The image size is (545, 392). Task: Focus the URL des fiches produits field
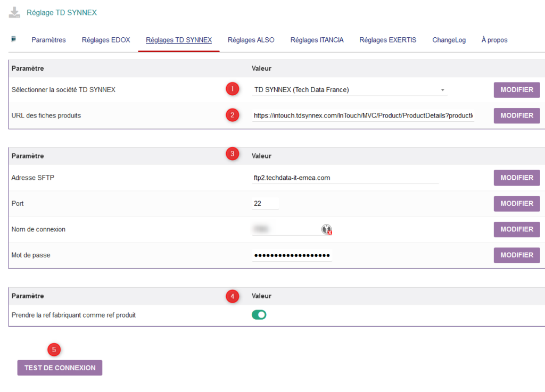click(363, 115)
